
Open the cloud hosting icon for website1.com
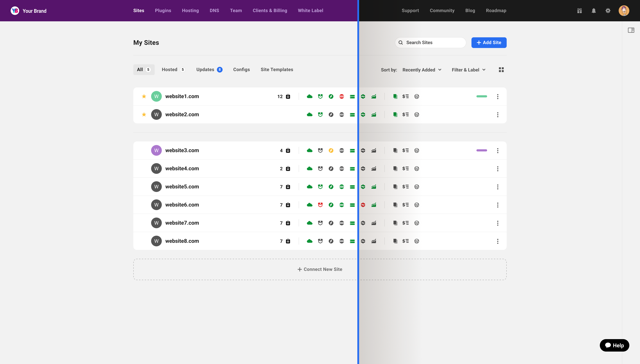coord(310,97)
